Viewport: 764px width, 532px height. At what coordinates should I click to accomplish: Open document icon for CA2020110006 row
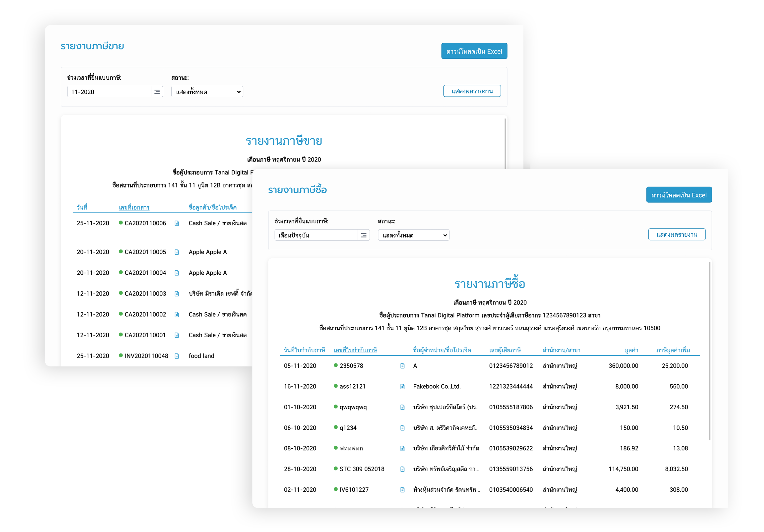177,223
